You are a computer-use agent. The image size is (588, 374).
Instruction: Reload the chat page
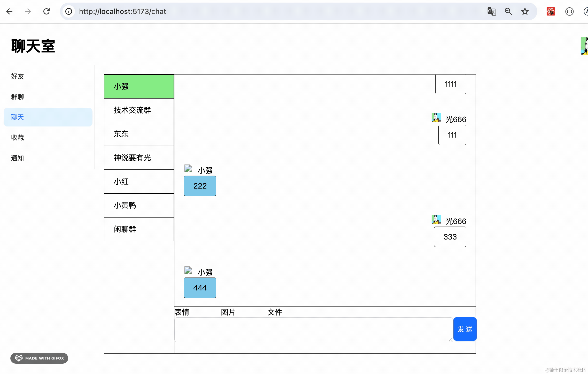47,11
